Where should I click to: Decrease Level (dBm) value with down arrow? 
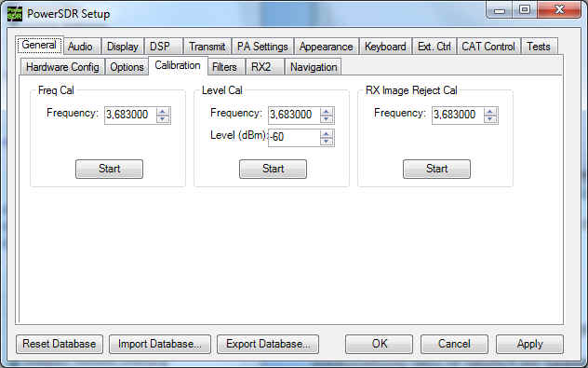click(x=327, y=142)
